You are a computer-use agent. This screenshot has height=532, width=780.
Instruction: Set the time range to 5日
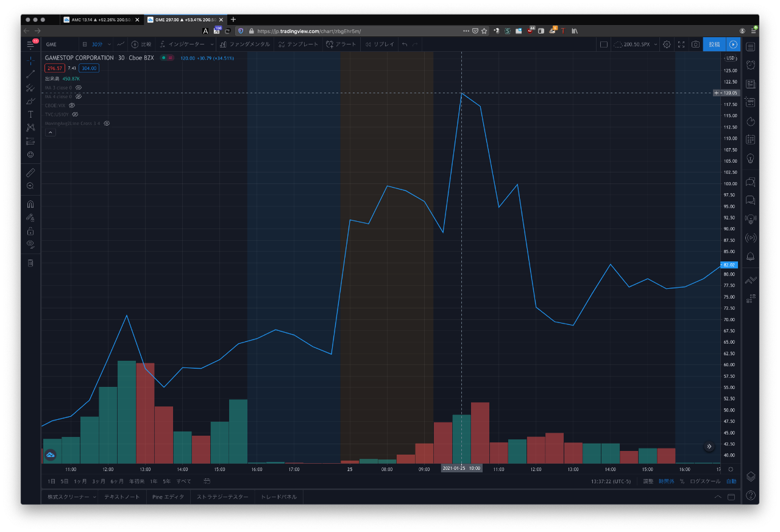point(65,481)
